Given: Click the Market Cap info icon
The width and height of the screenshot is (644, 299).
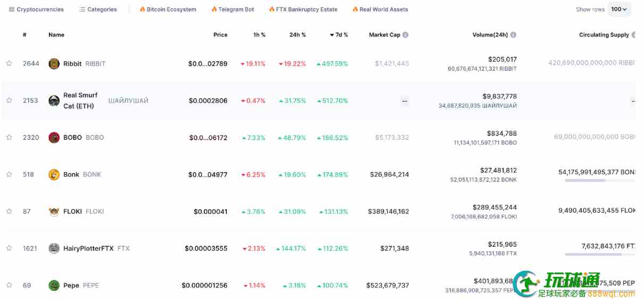Looking at the screenshot, I should pyautogui.click(x=406, y=35).
